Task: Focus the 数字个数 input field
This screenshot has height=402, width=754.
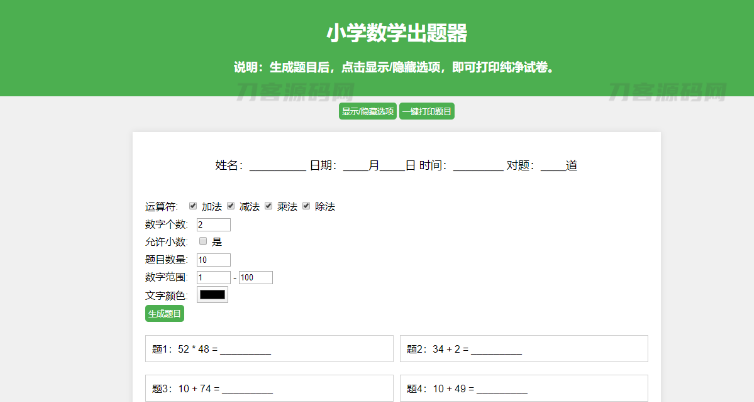Action: coord(214,225)
